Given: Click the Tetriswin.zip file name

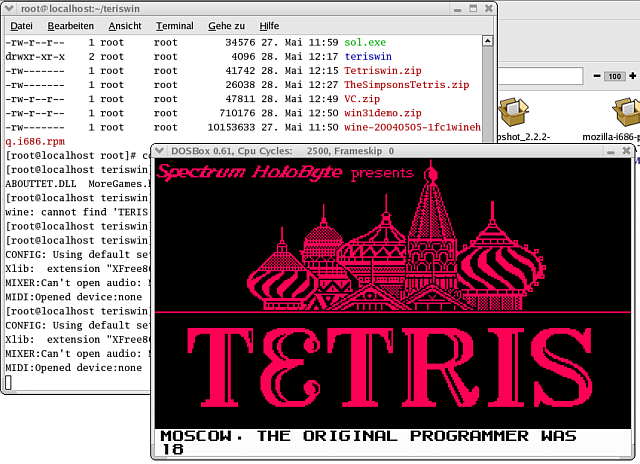Looking at the screenshot, I should coord(382,71).
